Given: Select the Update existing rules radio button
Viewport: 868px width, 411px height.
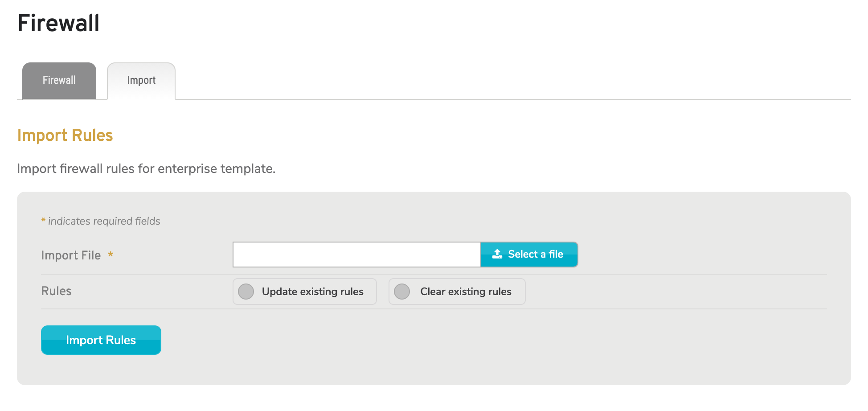Looking at the screenshot, I should coord(246,292).
